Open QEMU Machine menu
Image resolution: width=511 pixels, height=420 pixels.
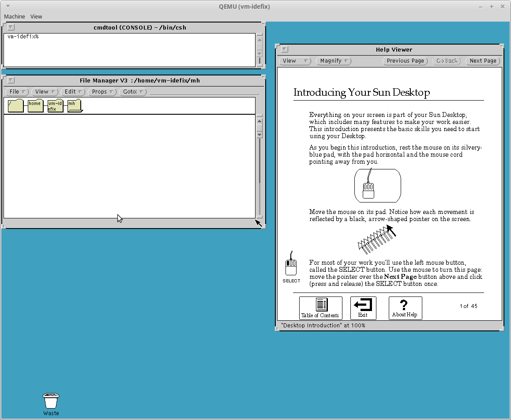(14, 16)
